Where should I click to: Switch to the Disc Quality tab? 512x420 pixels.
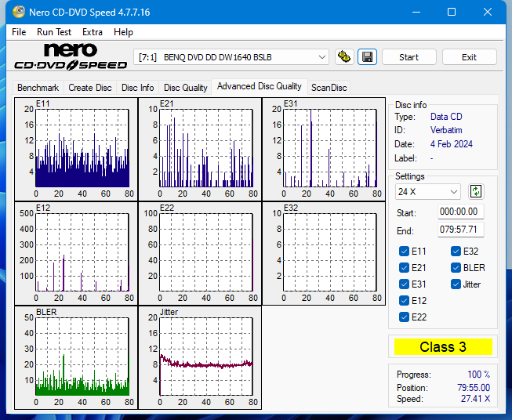(x=186, y=88)
